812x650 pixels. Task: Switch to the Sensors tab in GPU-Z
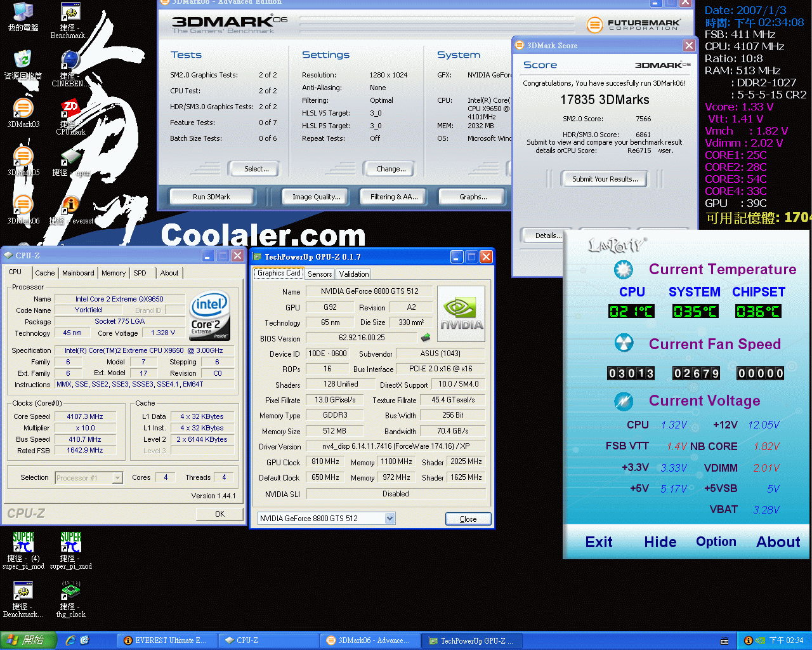(x=320, y=274)
